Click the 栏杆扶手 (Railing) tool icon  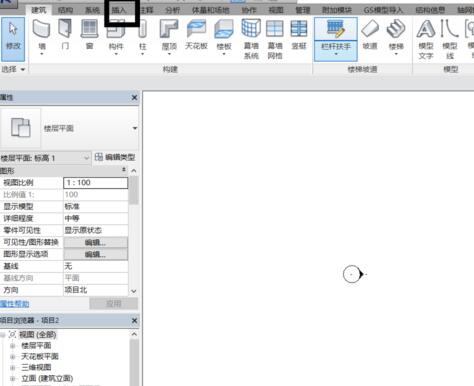coord(336,29)
